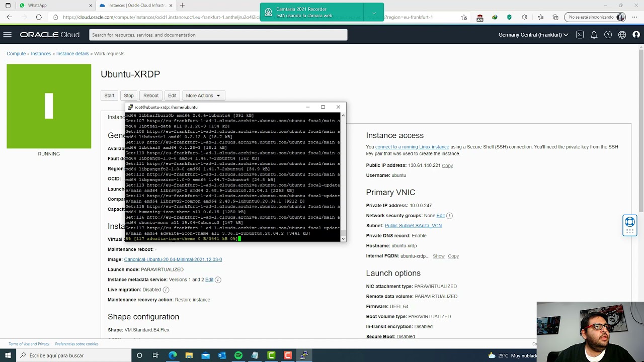
Task: Click the Oracle Cloud logo
Action: coord(50,35)
